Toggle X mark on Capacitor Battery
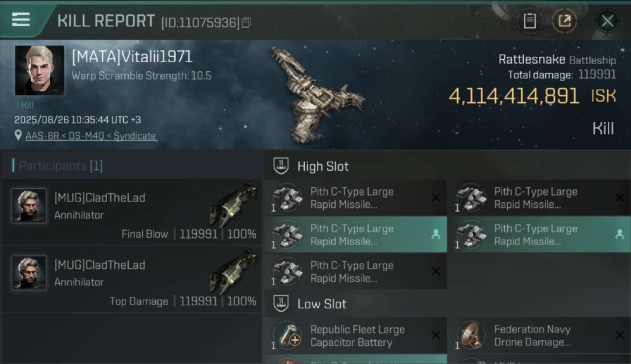The image size is (631, 364). coord(435,335)
